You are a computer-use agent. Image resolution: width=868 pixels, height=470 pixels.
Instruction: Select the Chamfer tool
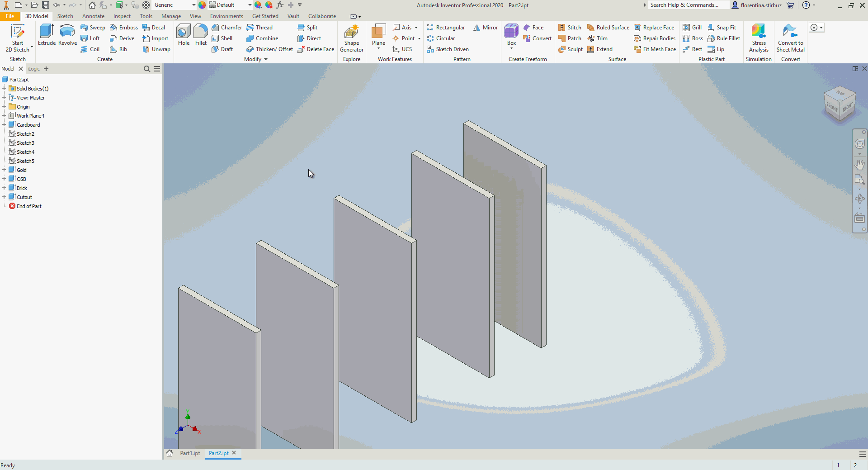point(226,28)
